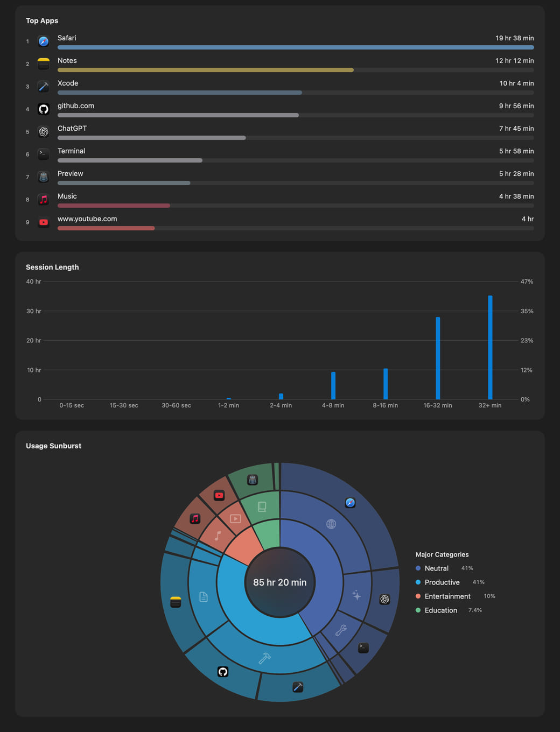Click the 32+ min session length bar
Image resolution: width=560 pixels, height=732 pixels.
coord(490,347)
